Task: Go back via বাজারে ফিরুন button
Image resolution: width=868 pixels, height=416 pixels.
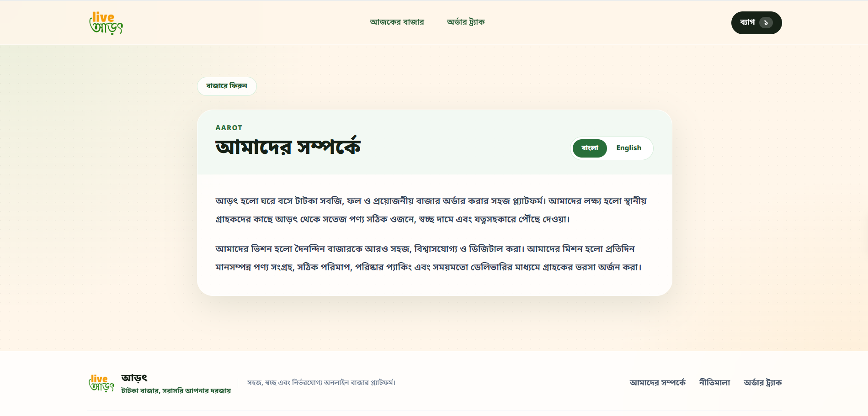Action: tap(227, 86)
